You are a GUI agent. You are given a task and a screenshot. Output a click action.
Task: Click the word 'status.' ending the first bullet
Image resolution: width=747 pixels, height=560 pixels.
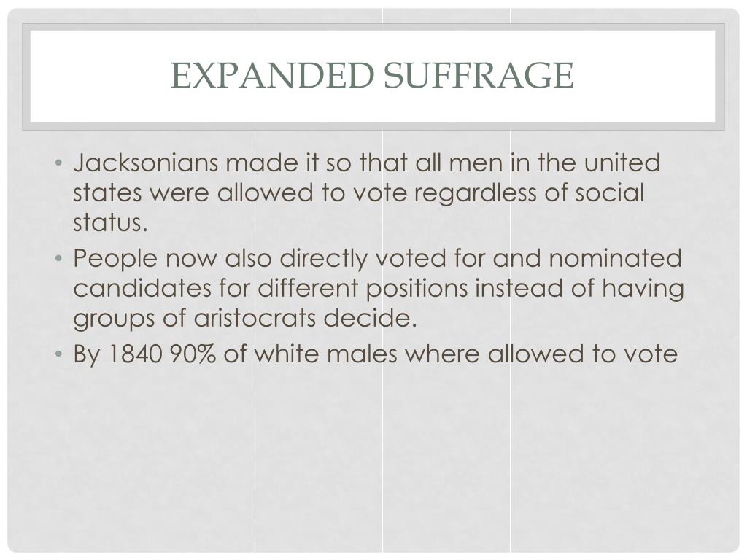110,222
